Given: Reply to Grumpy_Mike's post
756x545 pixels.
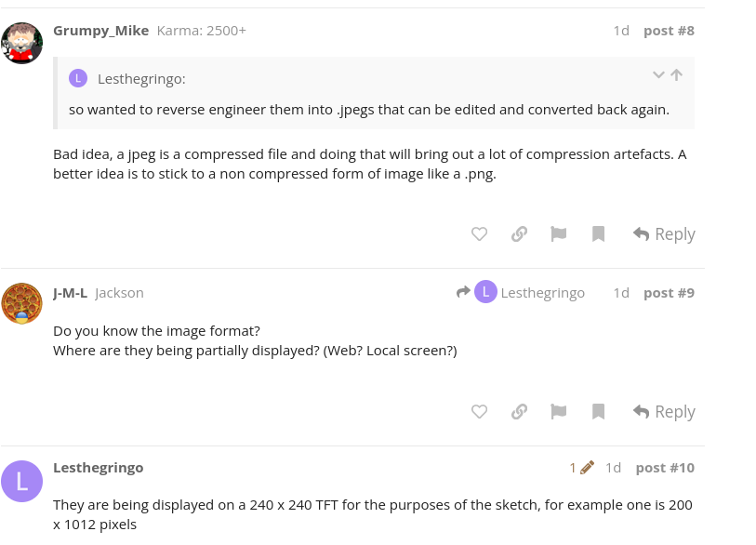Looking at the screenshot, I should click(664, 234).
